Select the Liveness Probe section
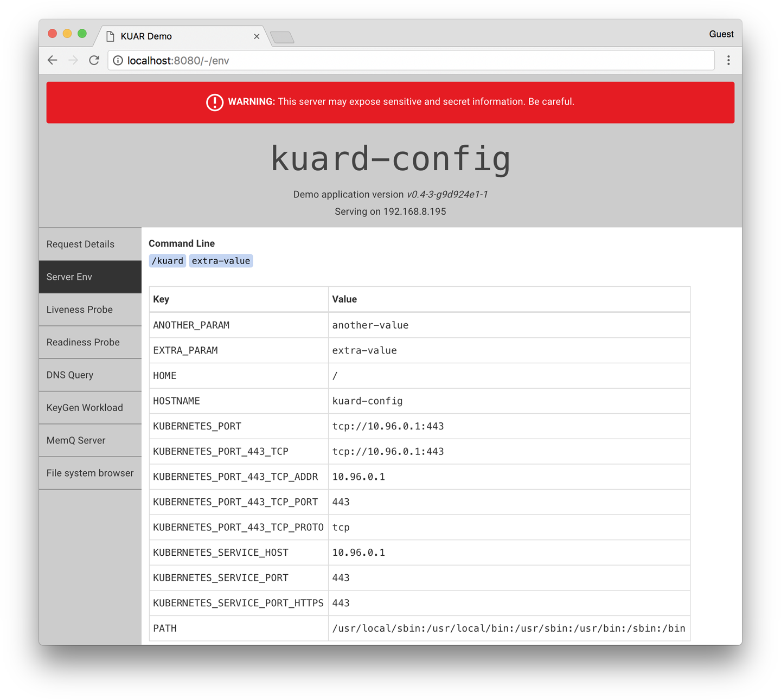 point(79,309)
